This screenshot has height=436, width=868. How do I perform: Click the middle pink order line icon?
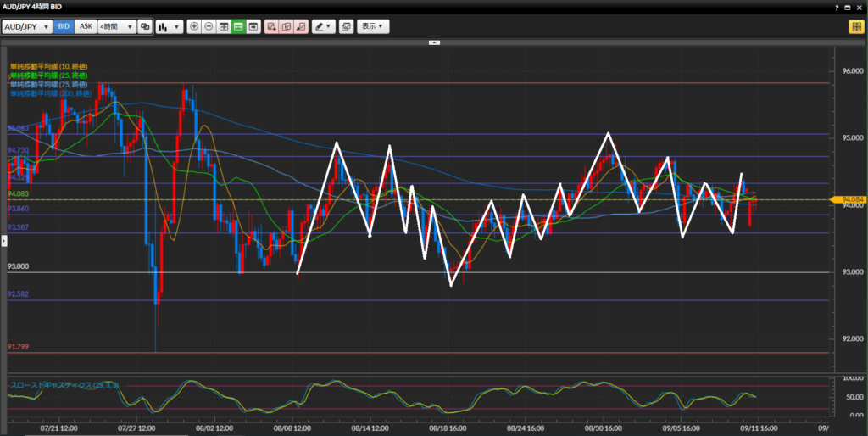click(x=287, y=26)
